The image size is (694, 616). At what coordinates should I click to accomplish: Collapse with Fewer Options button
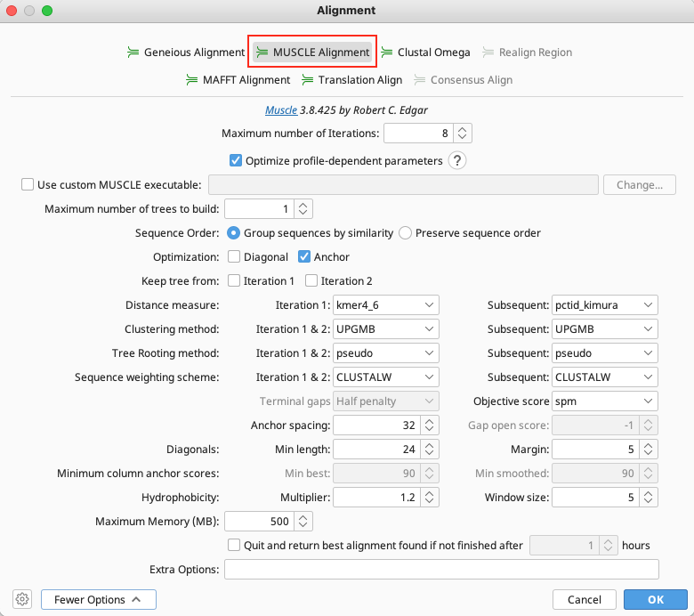coord(98,600)
